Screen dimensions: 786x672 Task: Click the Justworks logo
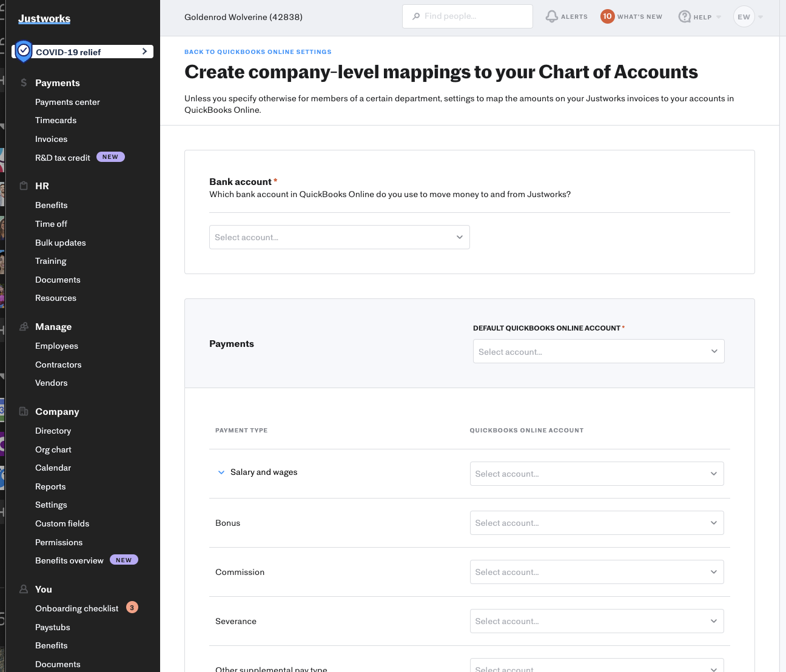pos(44,19)
